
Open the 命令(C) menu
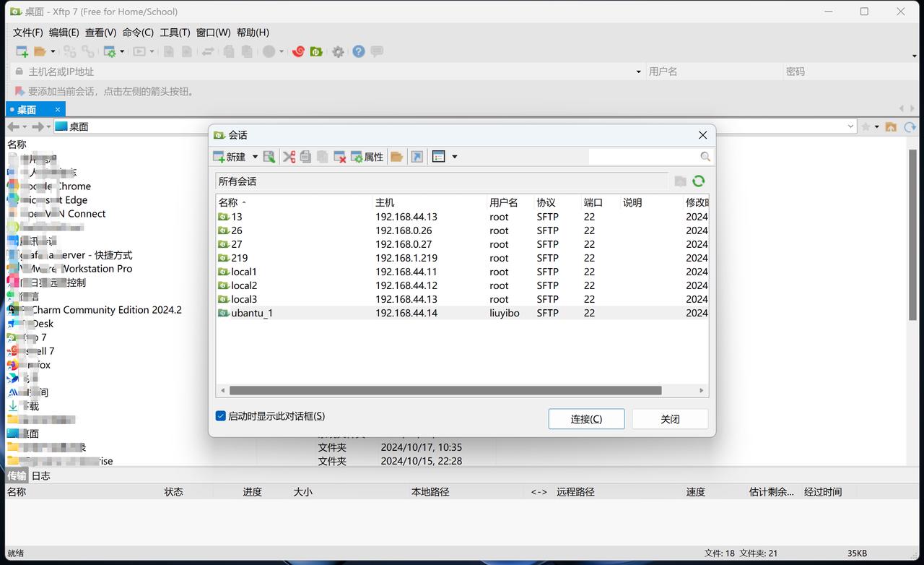(x=138, y=33)
